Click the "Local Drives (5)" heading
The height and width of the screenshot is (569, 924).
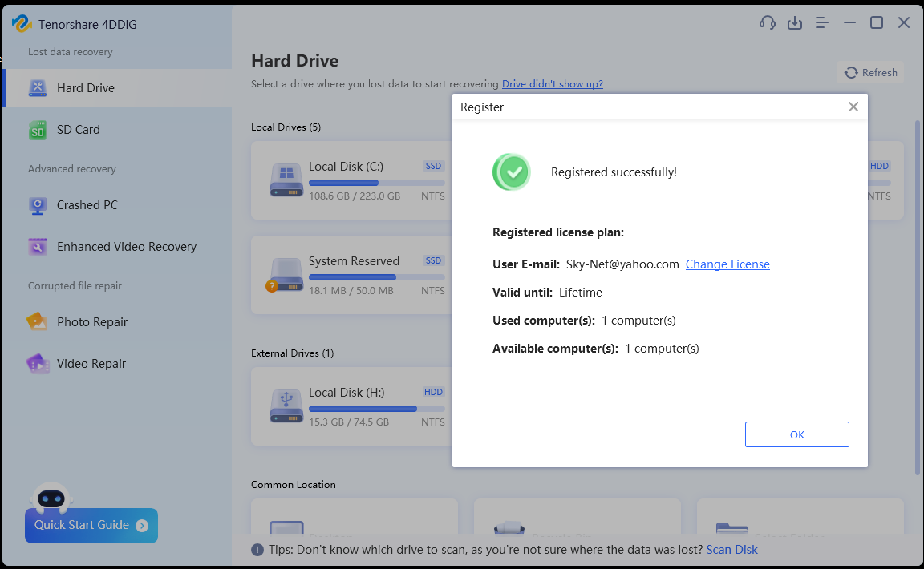[x=286, y=127]
